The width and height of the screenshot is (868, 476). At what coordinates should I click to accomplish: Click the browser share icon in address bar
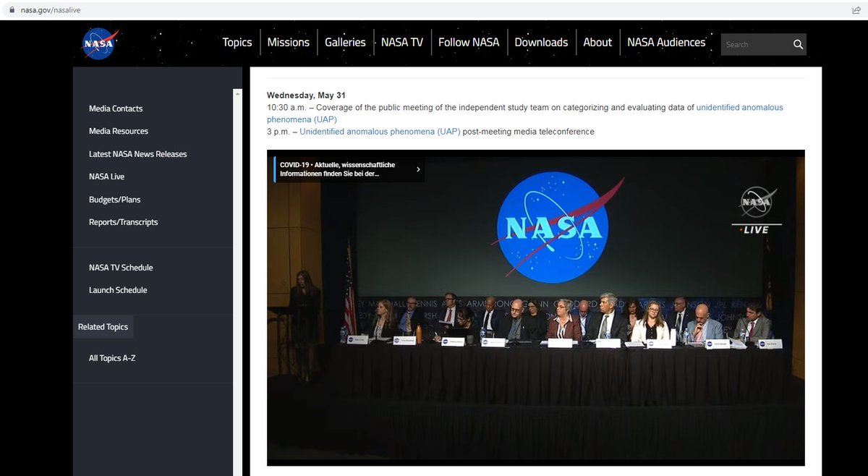click(856, 10)
